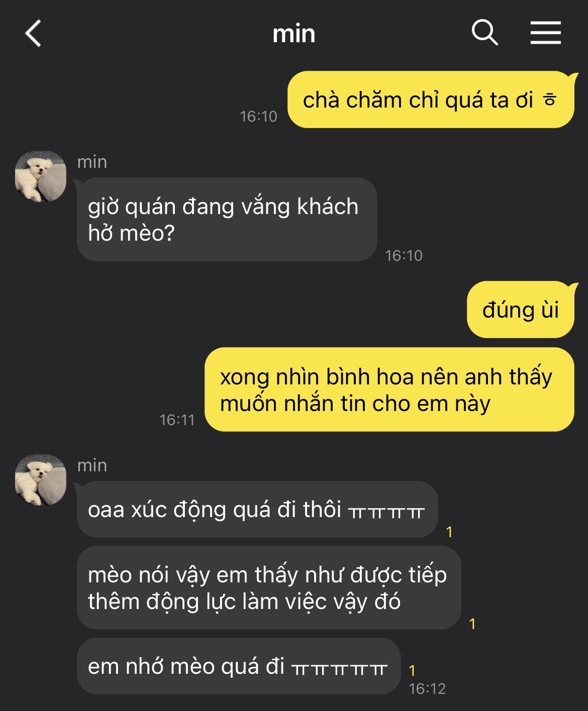Open min's dog avatar beside "oaa xúc động" message
This screenshot has height=711, width=588.
pyautogui.click(x=41, y=480)
